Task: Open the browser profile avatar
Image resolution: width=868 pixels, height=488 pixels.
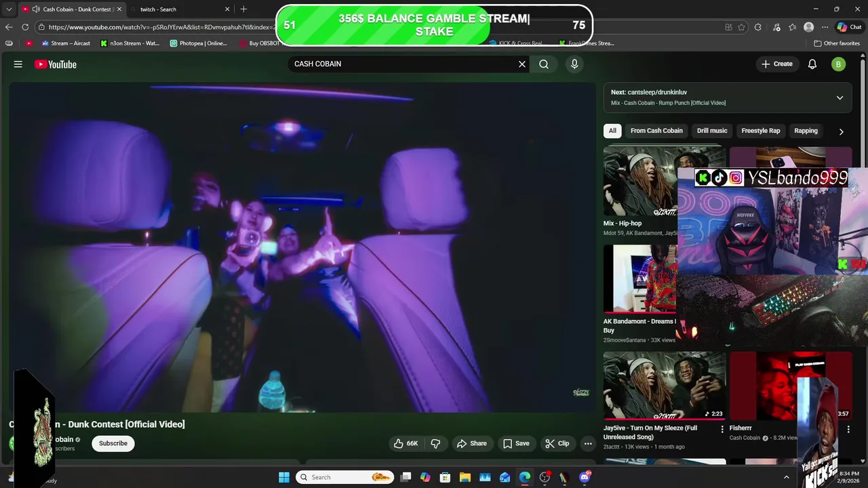Action: (808, 27)
